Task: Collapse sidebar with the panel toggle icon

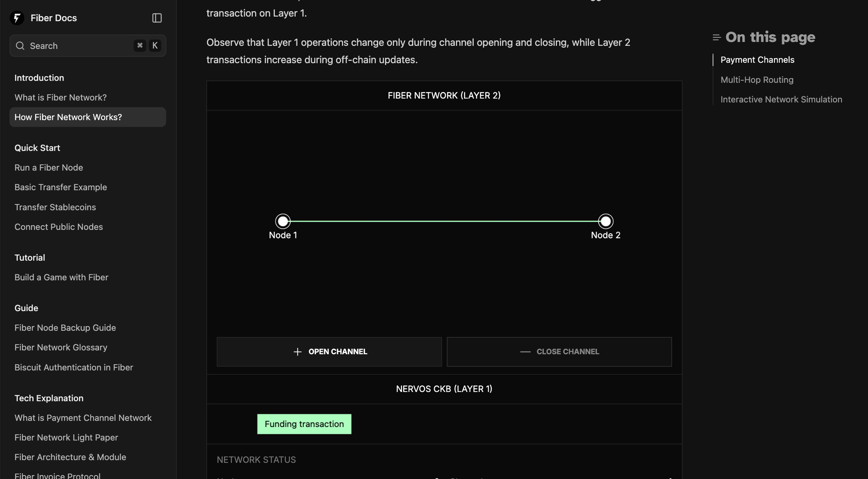Action: (157, 18)
